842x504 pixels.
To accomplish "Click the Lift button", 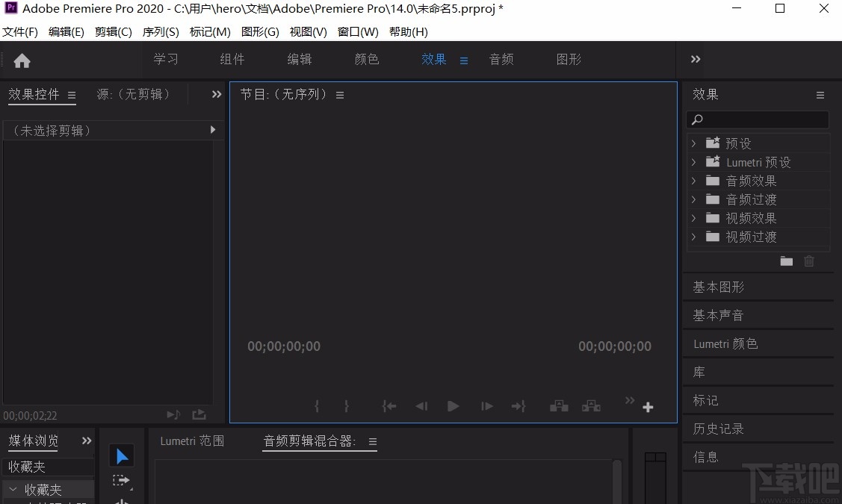I will (x=559, y=405).
